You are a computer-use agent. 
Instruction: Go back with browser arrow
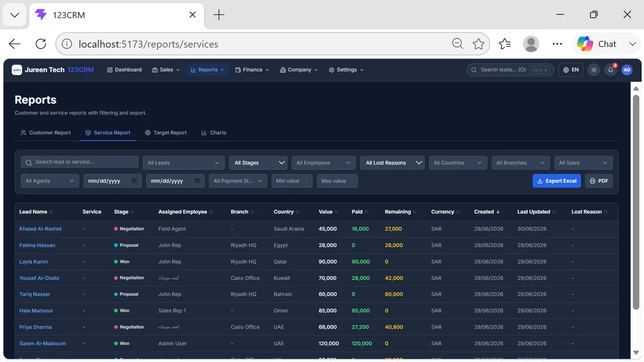(15, 44)
